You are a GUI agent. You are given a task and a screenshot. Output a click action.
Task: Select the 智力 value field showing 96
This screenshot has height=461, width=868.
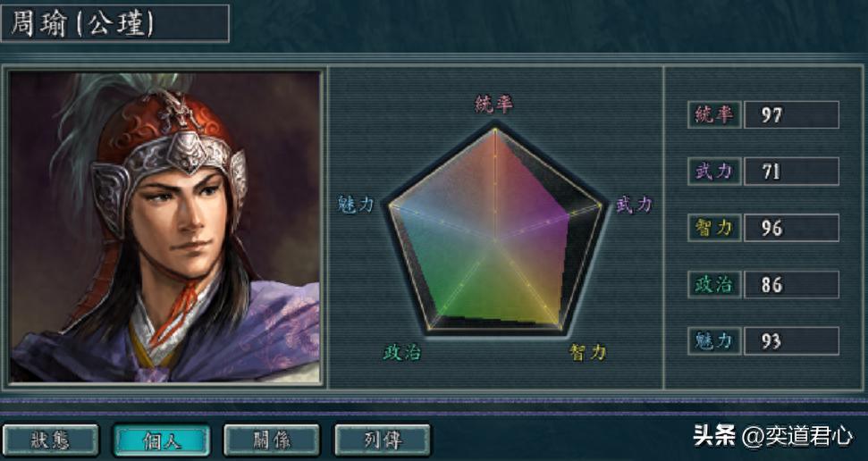(792, 228)
